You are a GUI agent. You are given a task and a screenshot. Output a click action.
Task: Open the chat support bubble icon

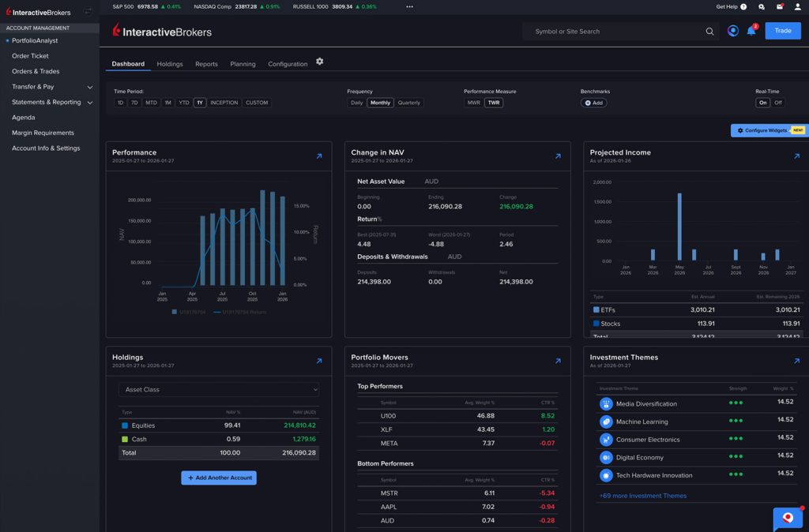[788, 518]
